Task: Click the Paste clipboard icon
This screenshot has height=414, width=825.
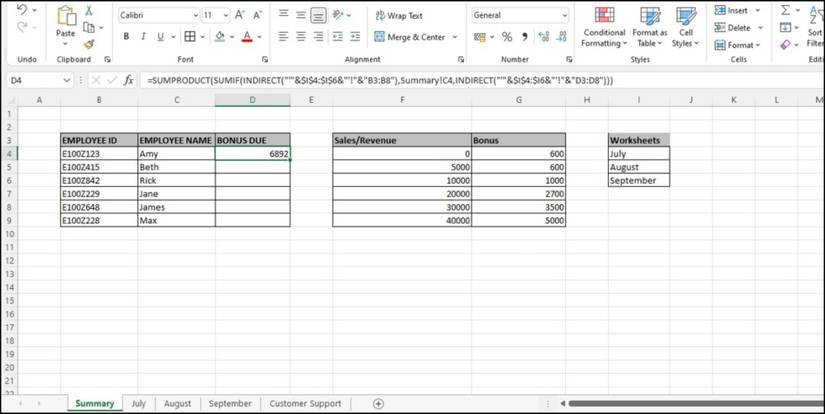Action: 66,15
